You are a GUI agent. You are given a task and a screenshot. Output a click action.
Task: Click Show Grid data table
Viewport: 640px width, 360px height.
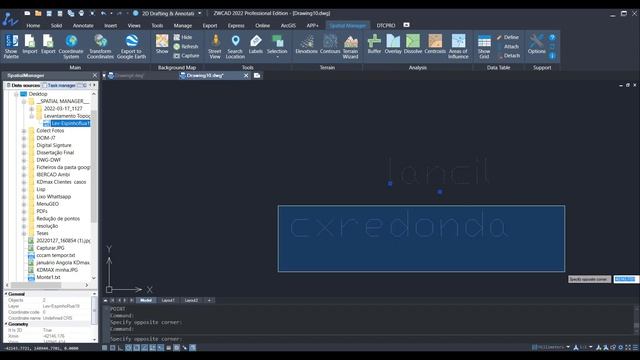coord(484,46)
